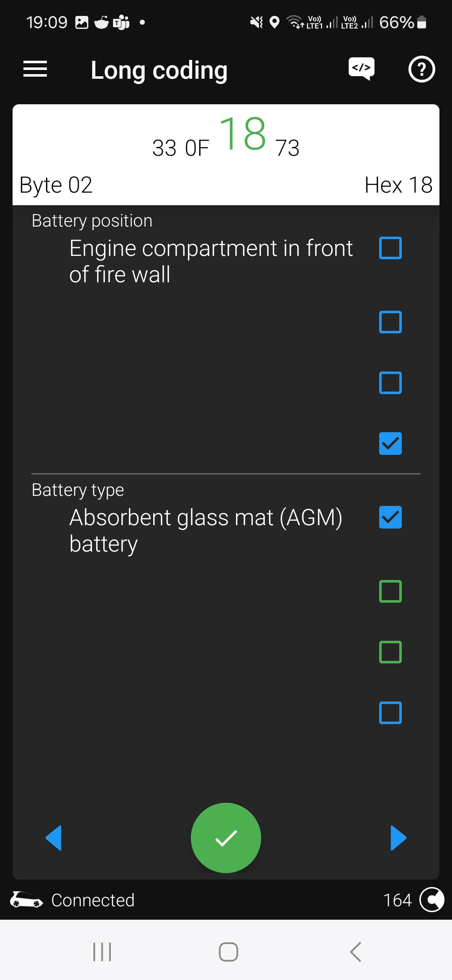Tap the credits icon beside 164
Viewport: 452px width, 980px height.
[431, 900]
